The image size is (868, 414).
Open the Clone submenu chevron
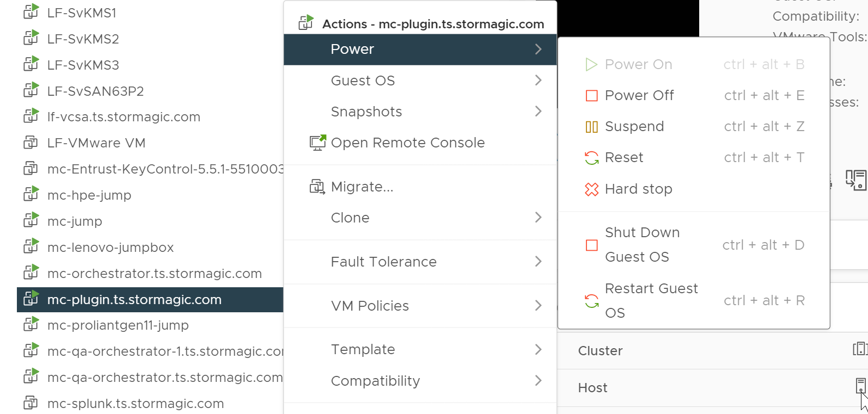tap(538, 218)
